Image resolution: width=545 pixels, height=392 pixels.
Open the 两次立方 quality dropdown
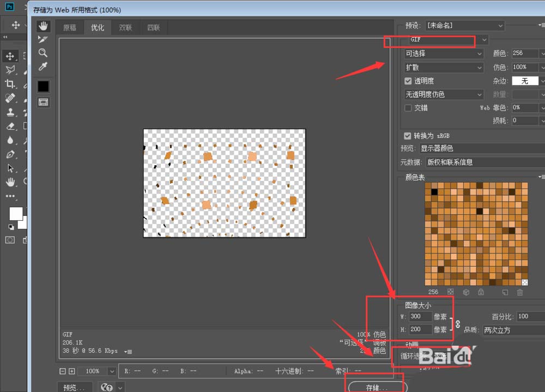[514, 330]
